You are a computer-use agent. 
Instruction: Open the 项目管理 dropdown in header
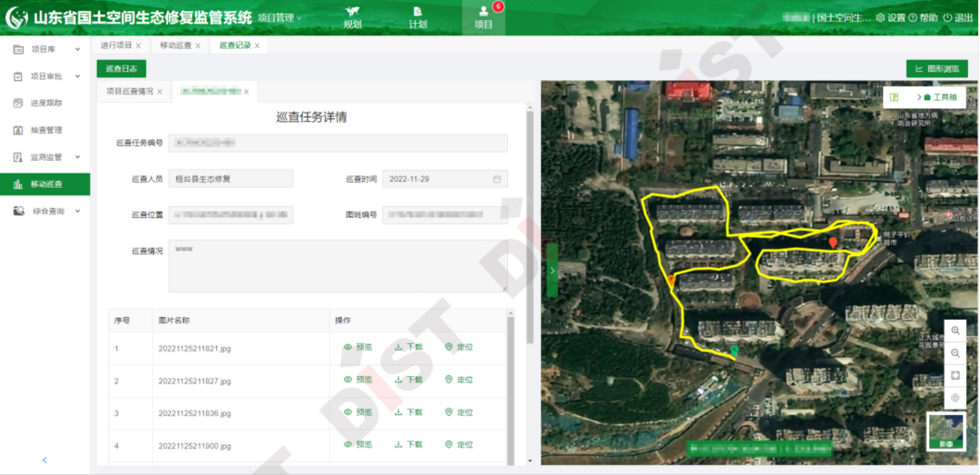(279, 18)
